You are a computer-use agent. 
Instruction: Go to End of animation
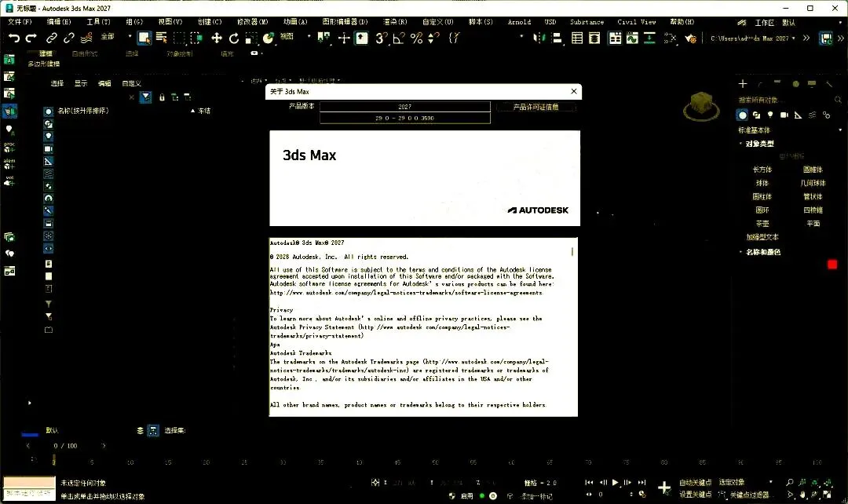(642, 482)
